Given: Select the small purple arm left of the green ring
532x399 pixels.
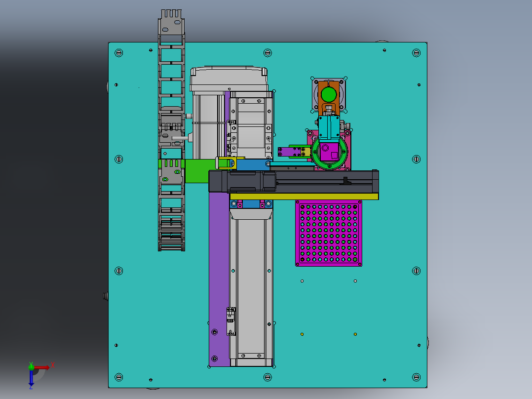Looking at the screenshot, I should click(290, 152).
